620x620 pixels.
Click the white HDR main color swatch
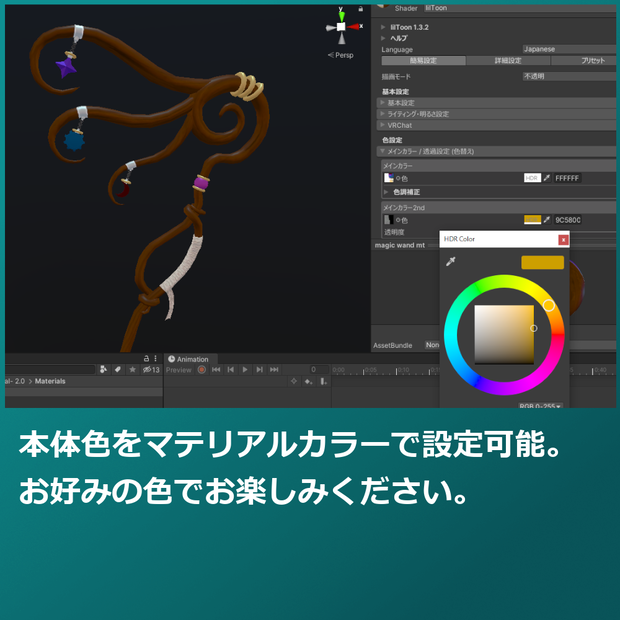pyautogui.click(x=532, y=178)
